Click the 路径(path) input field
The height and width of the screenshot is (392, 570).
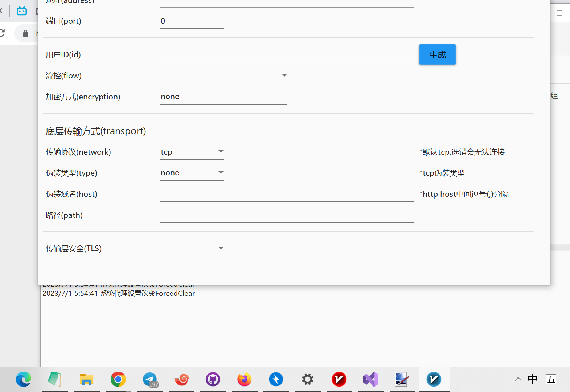tap(287, 215)
